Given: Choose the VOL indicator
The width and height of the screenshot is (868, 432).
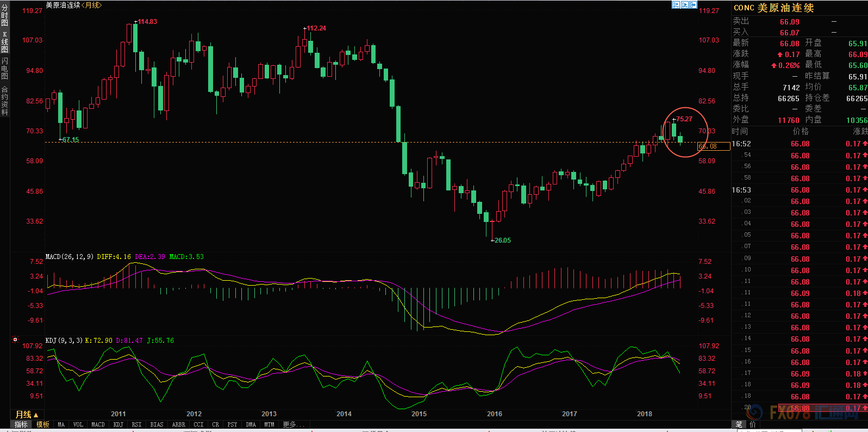Looking at the screenshot, I should tap(78, 424).
